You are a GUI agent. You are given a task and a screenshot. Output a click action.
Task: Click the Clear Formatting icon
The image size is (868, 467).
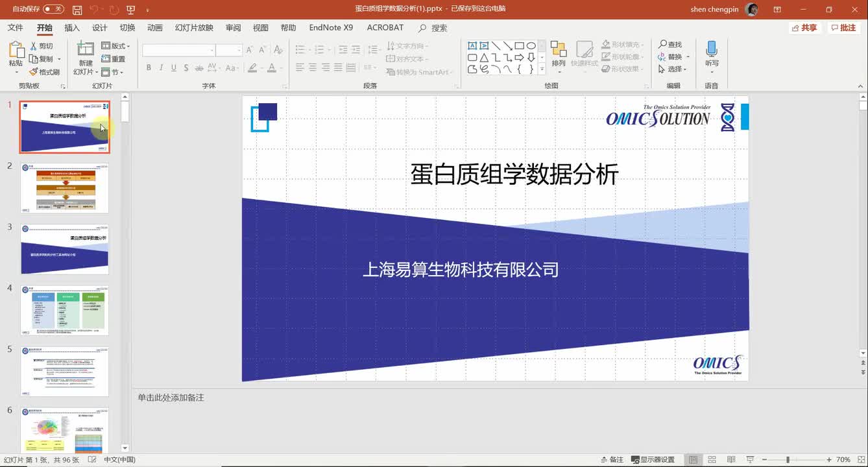278,50
